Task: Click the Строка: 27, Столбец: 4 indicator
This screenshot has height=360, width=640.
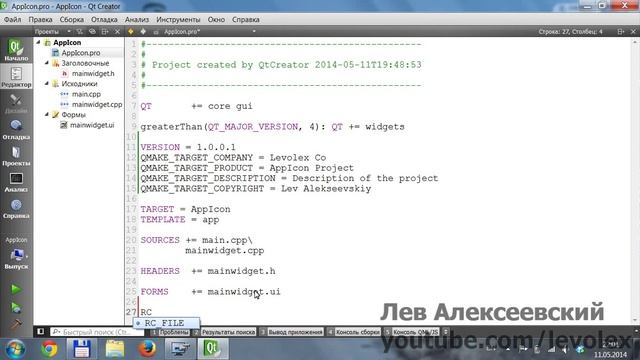Action: [570, 31]
